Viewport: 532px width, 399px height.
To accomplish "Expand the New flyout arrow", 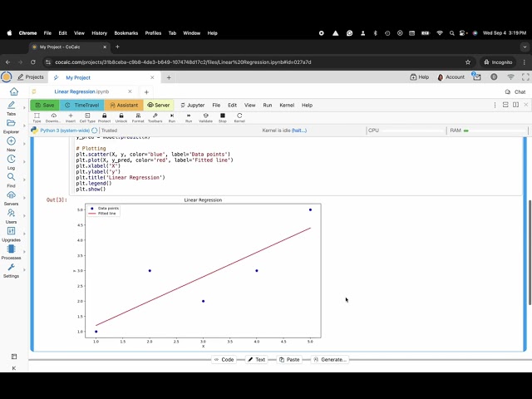I will (x=24, y=144).
